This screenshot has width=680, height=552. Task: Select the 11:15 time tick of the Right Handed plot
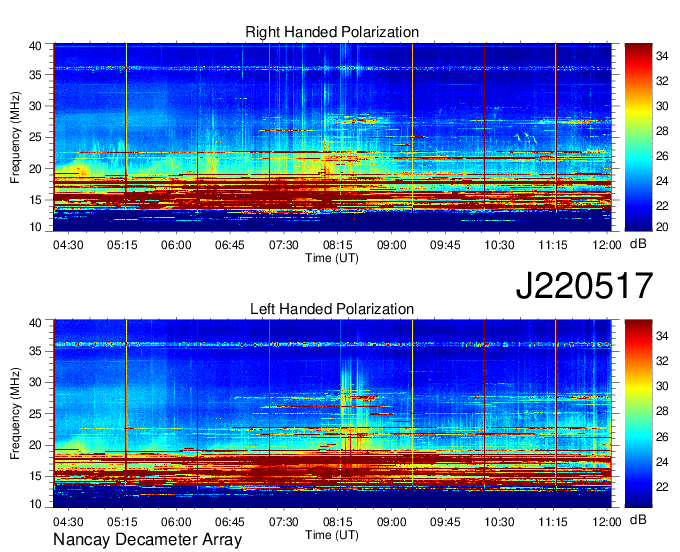(553, 245)
